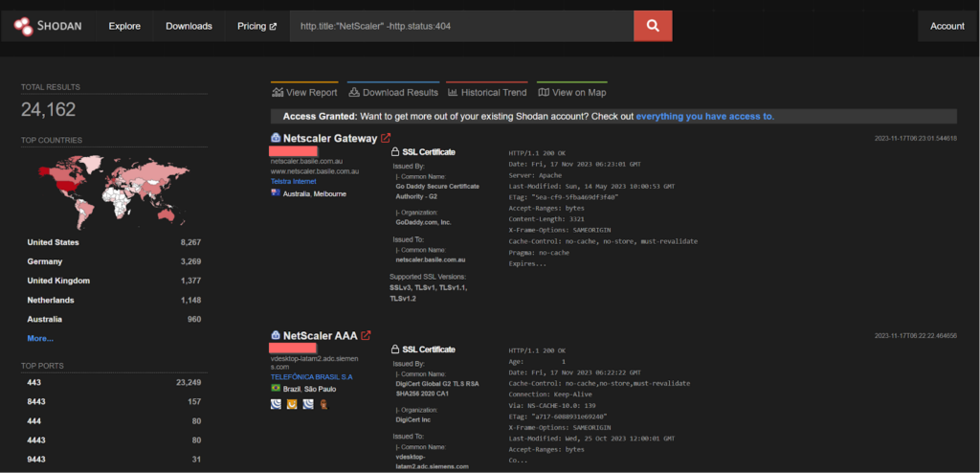The image size is (980, 473).
Task: Click lock icon in first SSL Certificate
Action: click(394, 152)
